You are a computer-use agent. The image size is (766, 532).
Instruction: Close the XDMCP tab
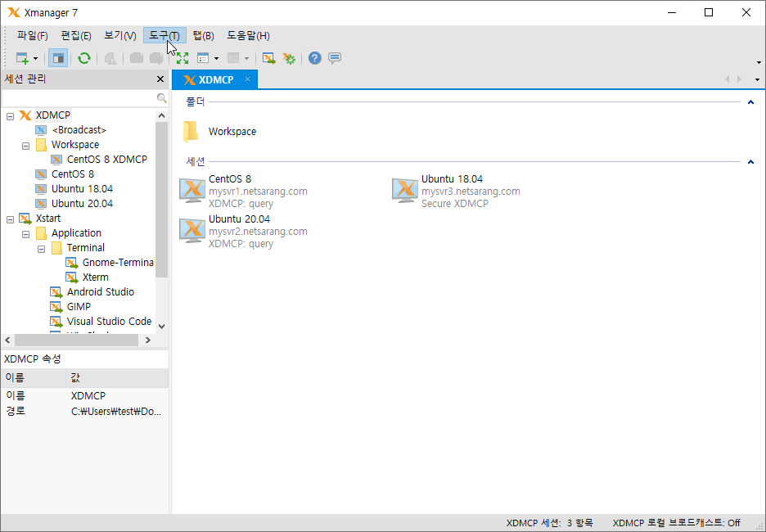coord(248,79)
